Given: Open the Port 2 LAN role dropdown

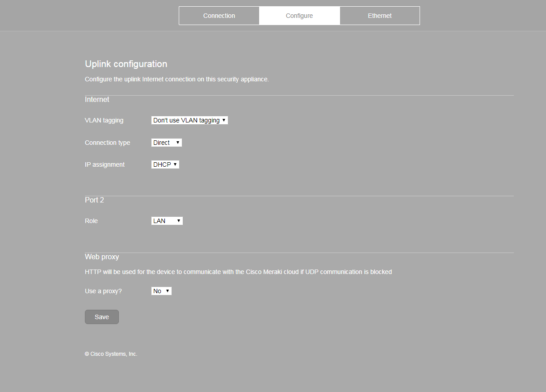Looking at the screenshot, I should pos(167,221).
